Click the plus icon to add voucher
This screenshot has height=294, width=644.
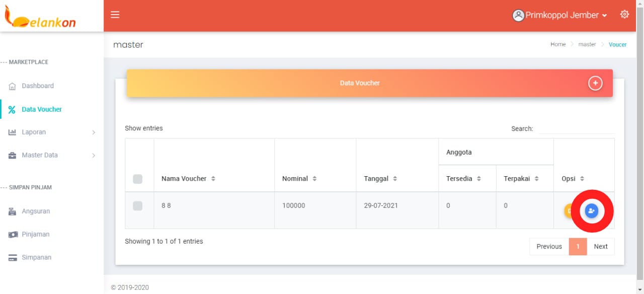click(595, 83)
